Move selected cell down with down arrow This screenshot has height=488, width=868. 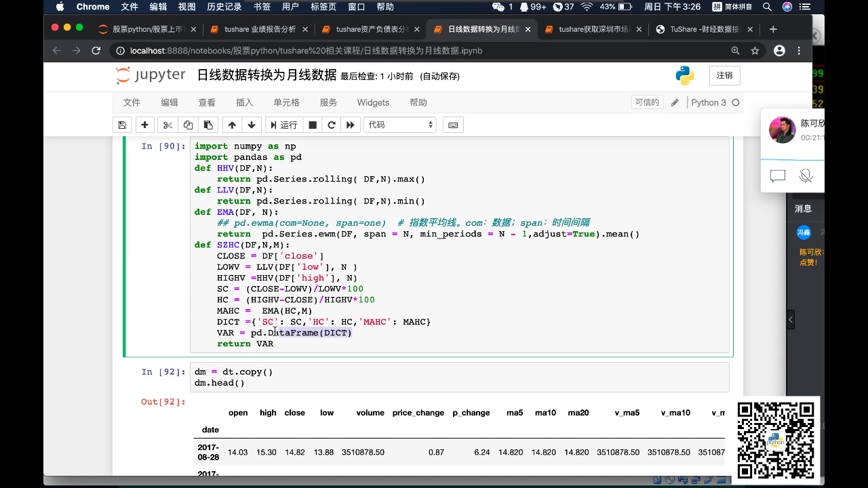pos(252,125)
